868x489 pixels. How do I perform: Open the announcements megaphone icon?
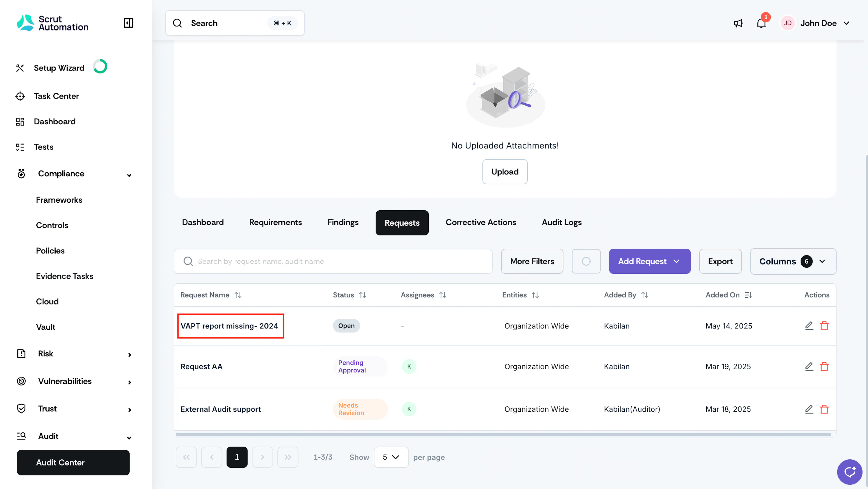(738, 23)
